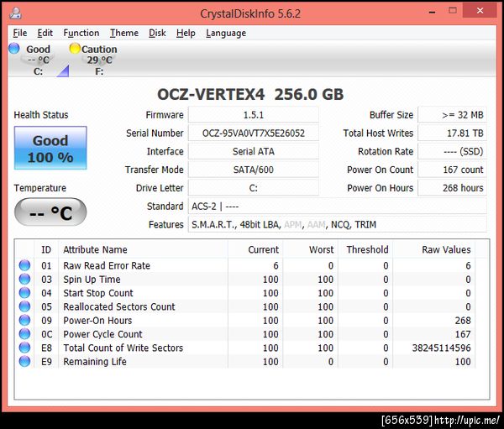The height and width of the screenshot is (429, 504).
Task: Click the Rotation Rate value ---- (SSD)
Action: 452,151
